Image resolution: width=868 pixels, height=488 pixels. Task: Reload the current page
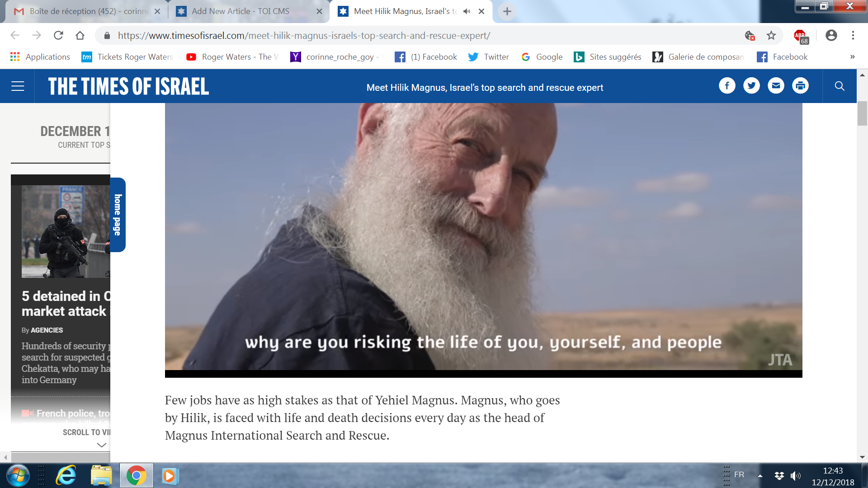pos(58,35)
